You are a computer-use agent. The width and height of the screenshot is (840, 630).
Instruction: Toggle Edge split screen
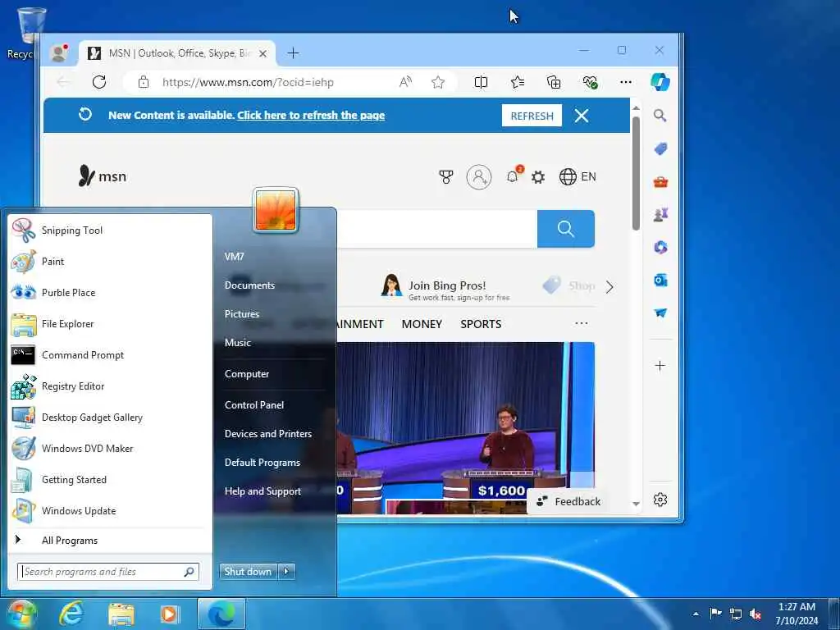tap(481, 82)
